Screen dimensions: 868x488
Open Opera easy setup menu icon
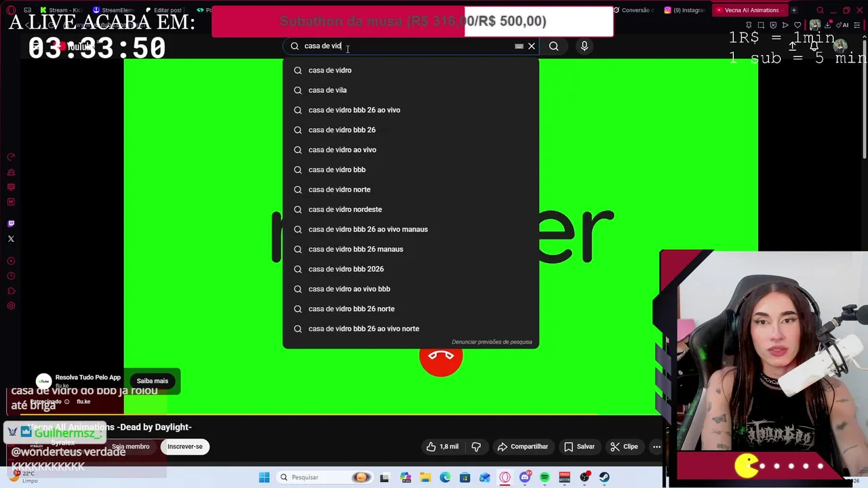857,25
